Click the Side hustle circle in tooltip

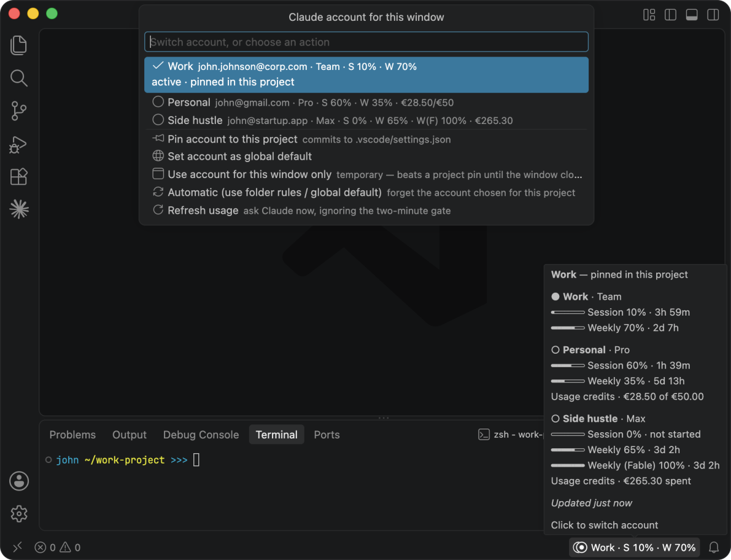555,419
